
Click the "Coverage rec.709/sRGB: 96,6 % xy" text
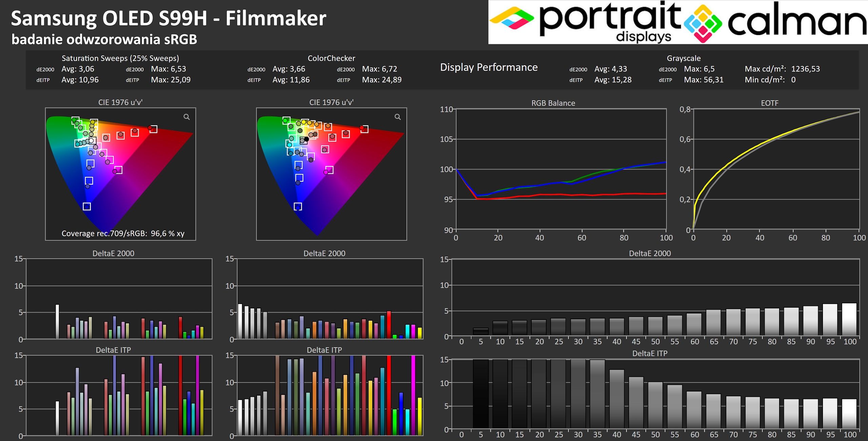click(x=123, y=233)
